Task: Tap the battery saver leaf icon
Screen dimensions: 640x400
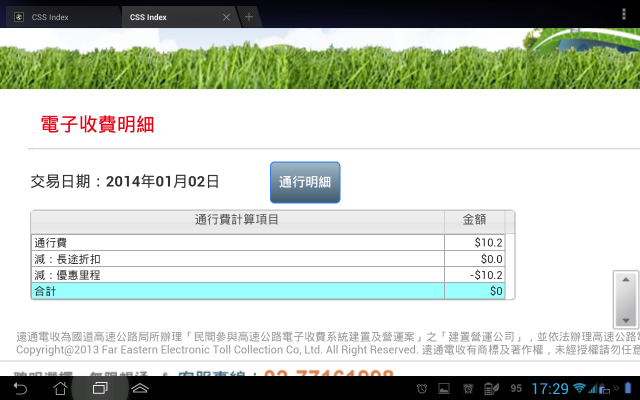Action: pyautogui.click(x=491, y=389)
